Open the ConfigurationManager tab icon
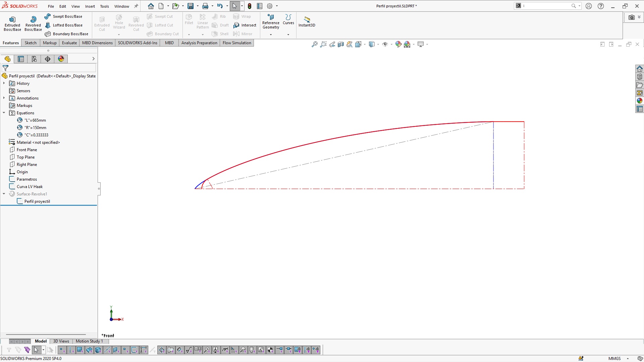This screenshot has width=644, height=362. pyautogui.click(x=34, y=59)
